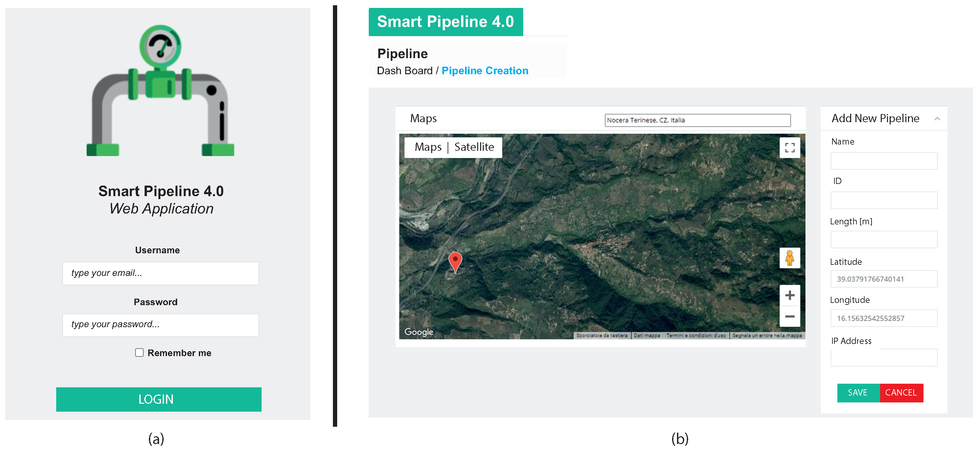The width and height of the screenshot is (980, 454).
Task: Click the green SAVE button
Action: [857, 392]
